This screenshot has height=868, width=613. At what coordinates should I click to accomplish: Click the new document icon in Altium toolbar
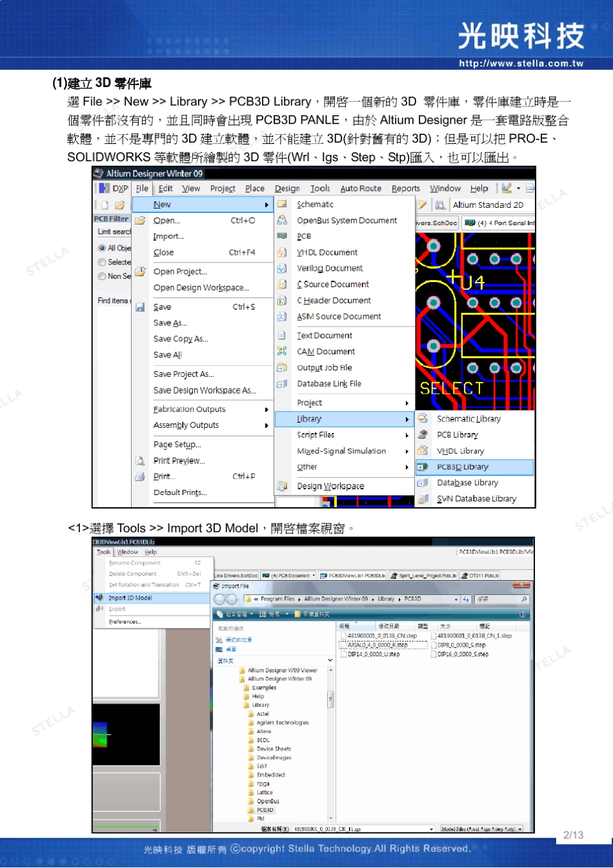click(105, 205)
